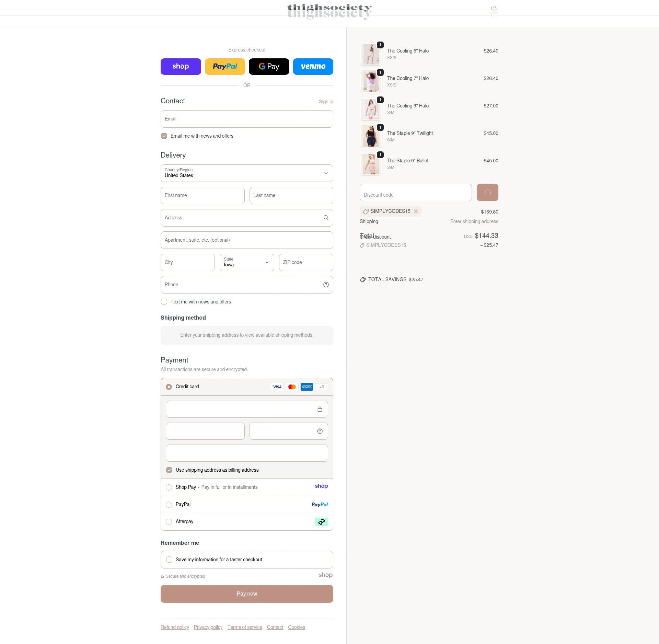Enable Text me with news and offers
659x644 pixels.
click(x=164, y=302)
